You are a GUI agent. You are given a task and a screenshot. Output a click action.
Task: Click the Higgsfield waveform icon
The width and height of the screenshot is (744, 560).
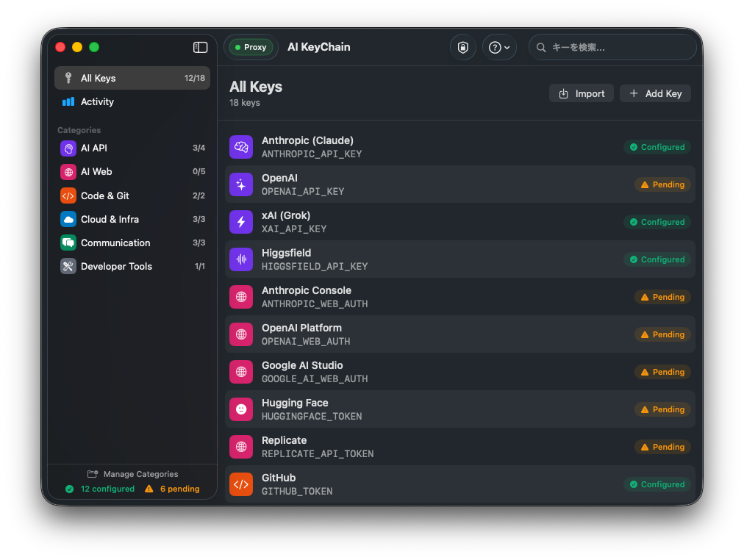(241, 259)
